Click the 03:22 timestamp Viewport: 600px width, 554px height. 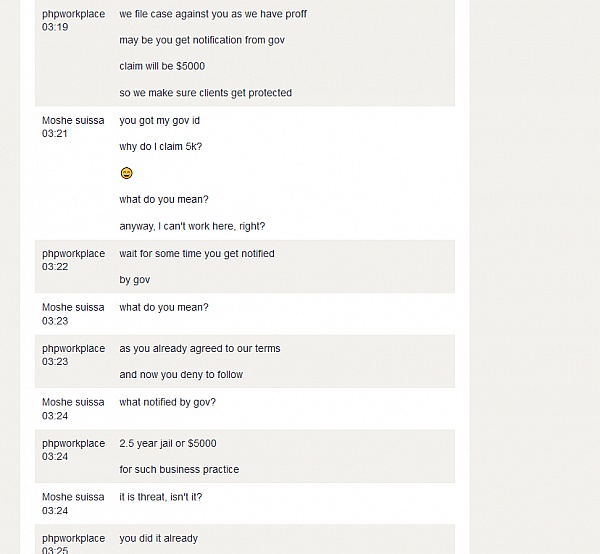click(x=55, y=267)
